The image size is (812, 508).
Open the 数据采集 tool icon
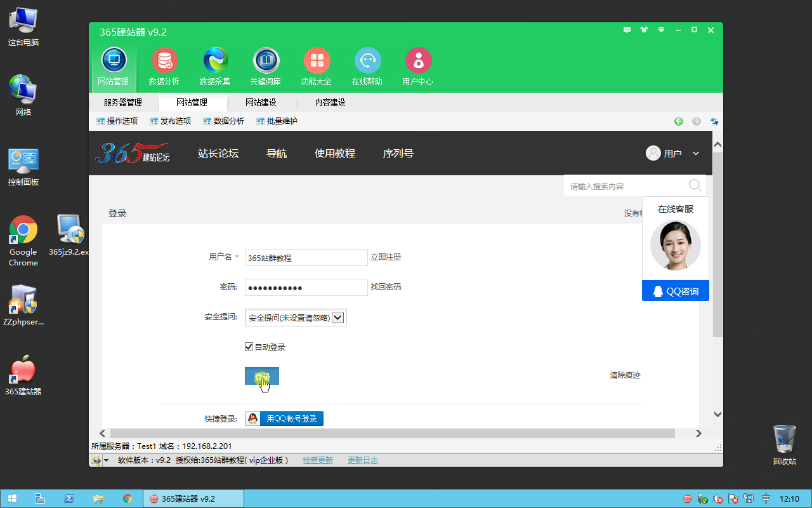215,66
